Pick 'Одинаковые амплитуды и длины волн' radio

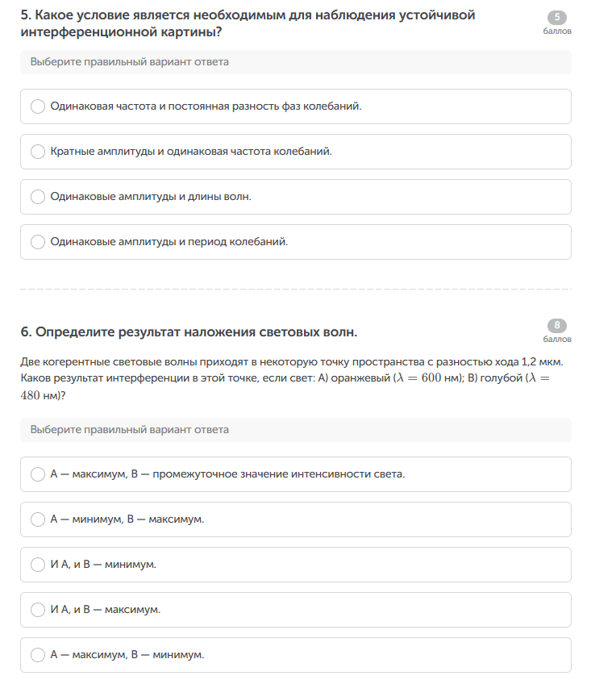click(38, 197)
